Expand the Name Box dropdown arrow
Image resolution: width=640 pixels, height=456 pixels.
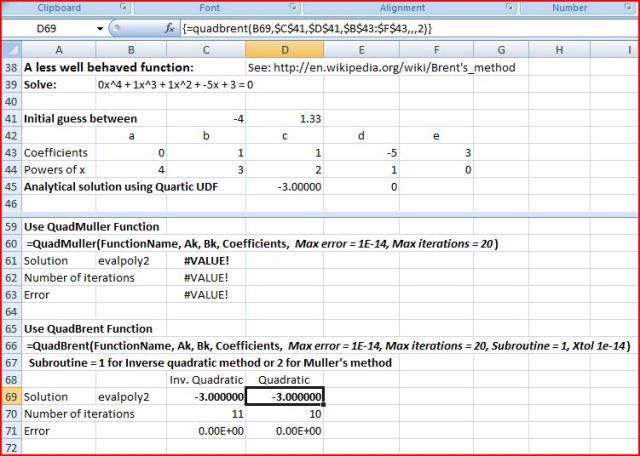point(100,29)
